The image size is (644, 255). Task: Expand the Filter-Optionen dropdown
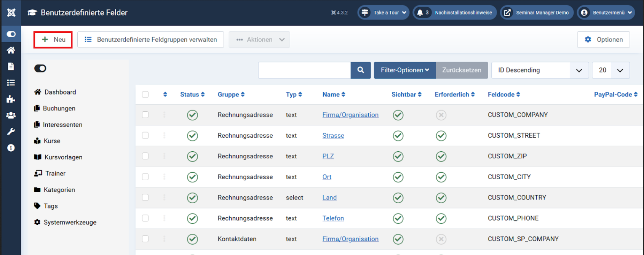[x=404, y=70]
